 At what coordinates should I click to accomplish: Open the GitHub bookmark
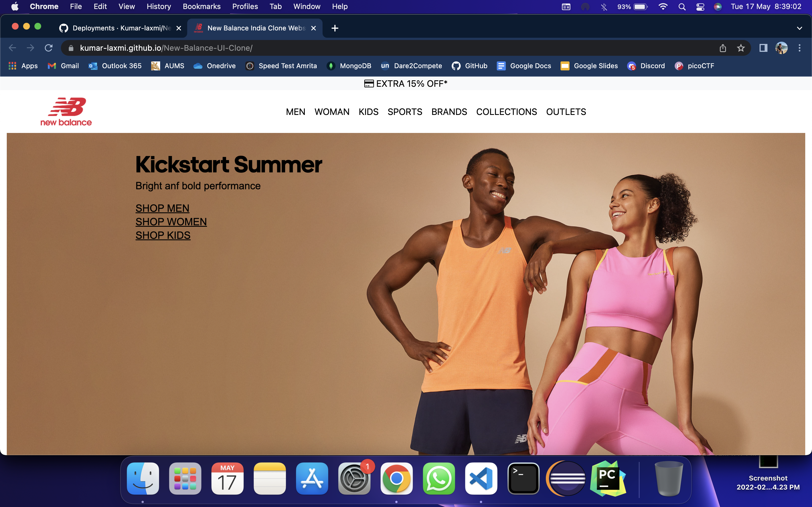(469, 66)
